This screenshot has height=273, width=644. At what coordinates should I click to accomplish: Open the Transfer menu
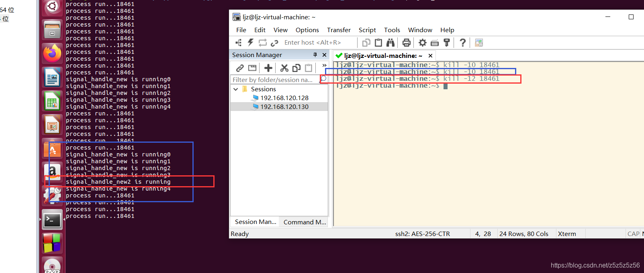(339, 30)
